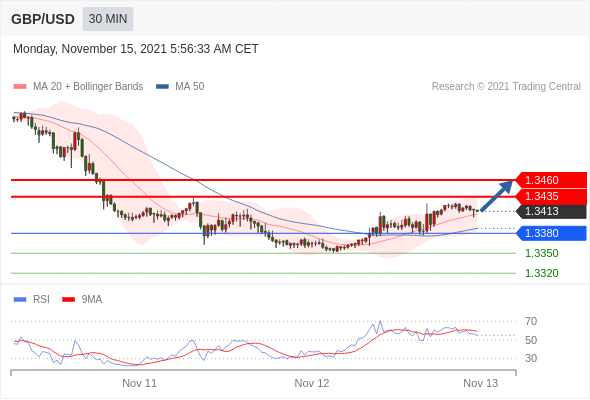This screenshot has width=590, height=400.
Task: Click the MA 20 Bollinger Bands legend swatch
Action: click(20, 87)
